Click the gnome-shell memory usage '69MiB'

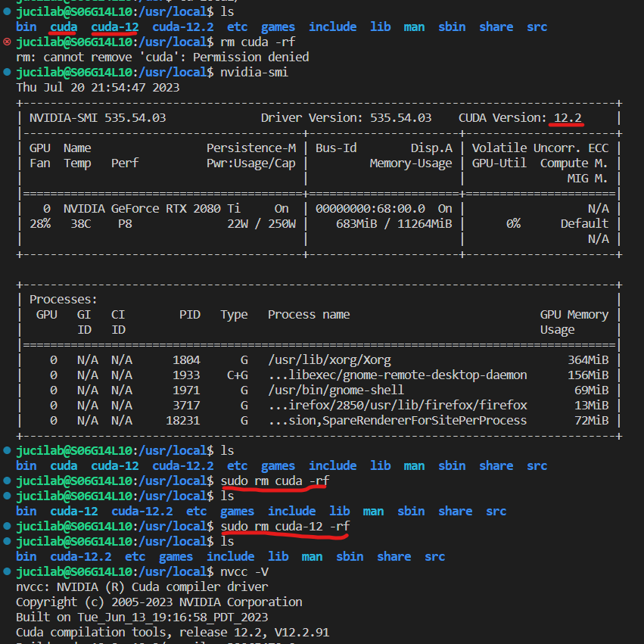(592, 390)
